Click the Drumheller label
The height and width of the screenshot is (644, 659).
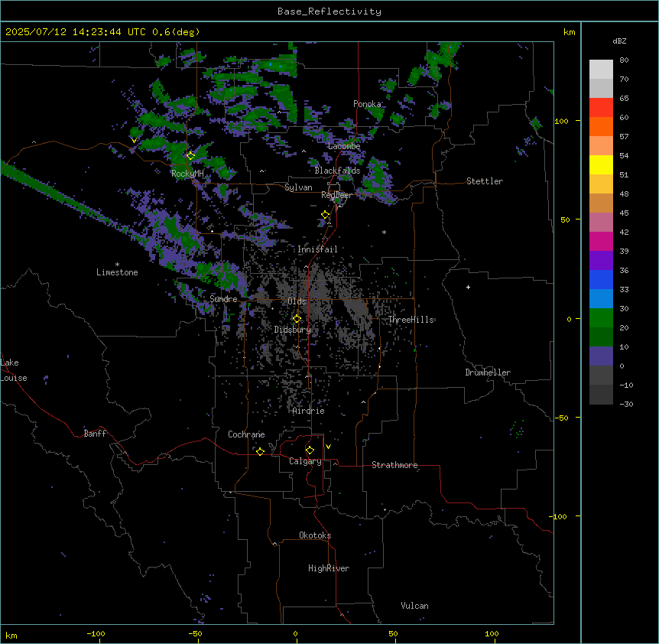click(x=488, y=372)
